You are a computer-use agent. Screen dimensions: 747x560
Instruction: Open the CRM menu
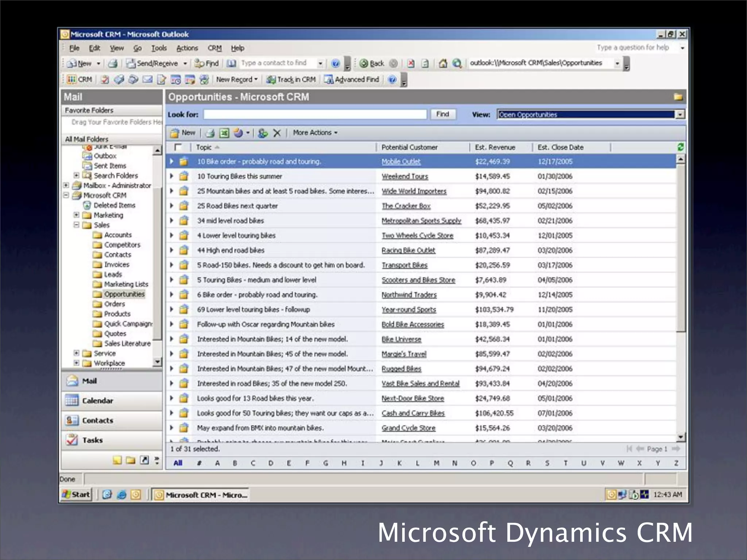pyautogui.click(x=215, y=48)
